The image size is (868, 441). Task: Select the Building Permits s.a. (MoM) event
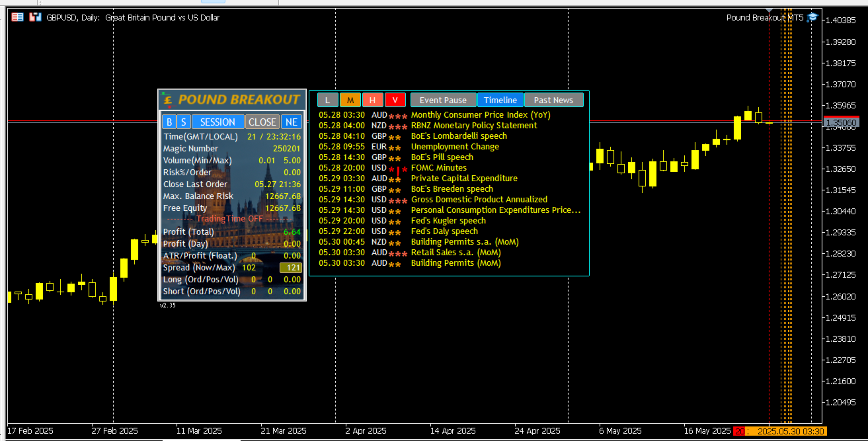(465, 242)
